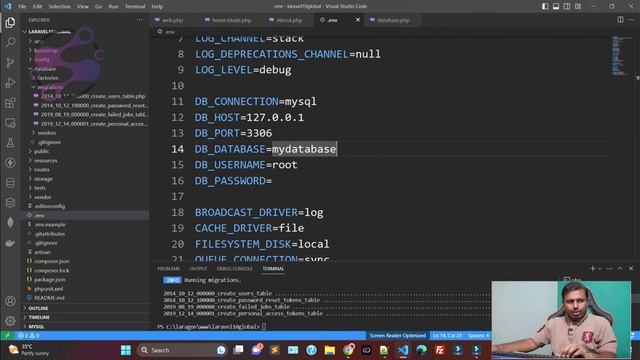Open README.md in the explorer

point(49,298)
